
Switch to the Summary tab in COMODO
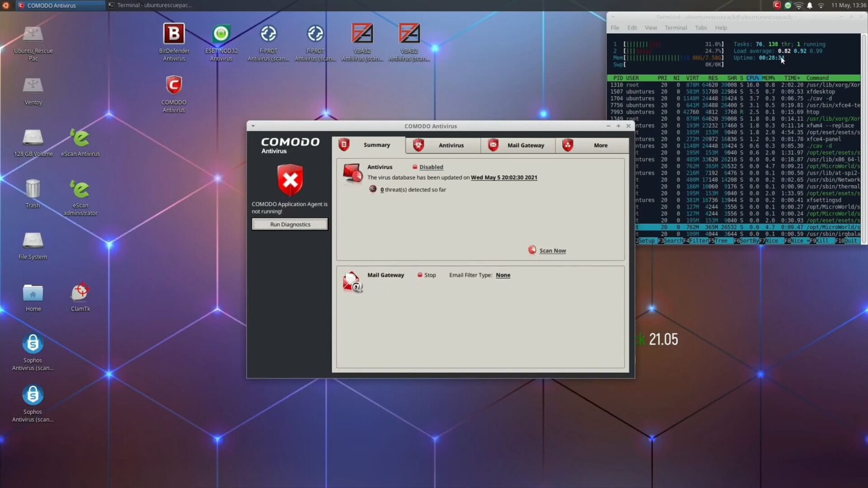pos(368,145)
